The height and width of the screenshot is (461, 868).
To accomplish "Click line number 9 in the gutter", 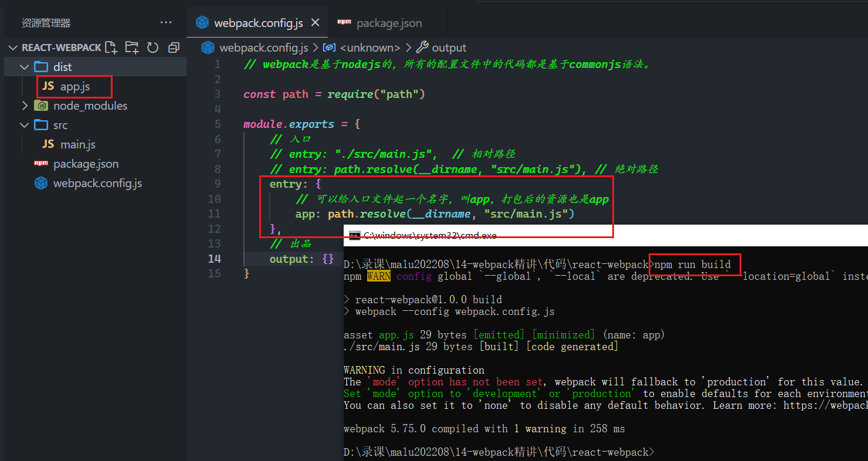I will tap(218, 184).
